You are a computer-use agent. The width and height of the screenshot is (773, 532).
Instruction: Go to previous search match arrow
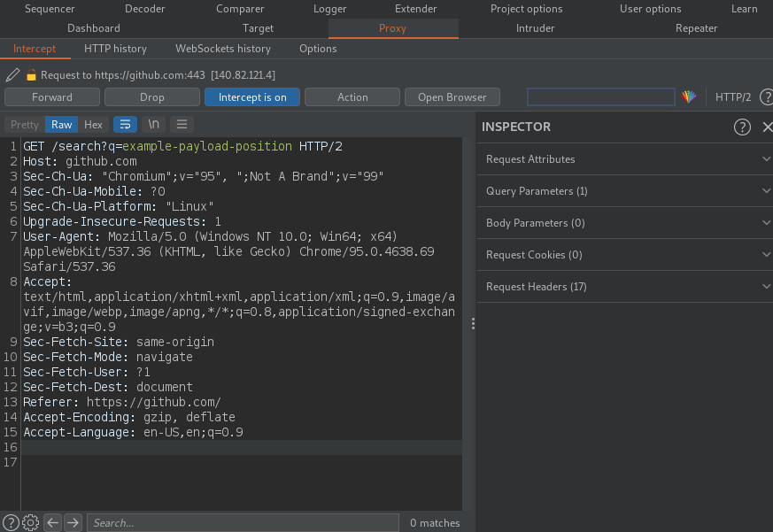(53, 522)
